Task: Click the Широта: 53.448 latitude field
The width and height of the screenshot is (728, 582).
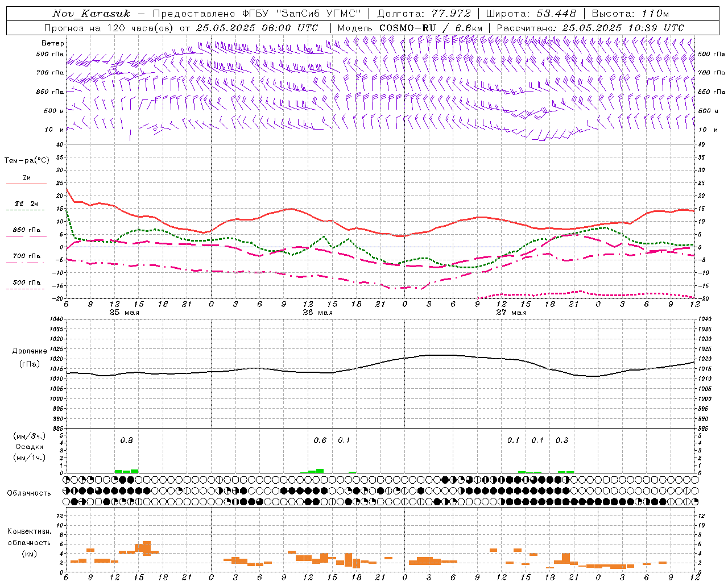Action: 531,14
